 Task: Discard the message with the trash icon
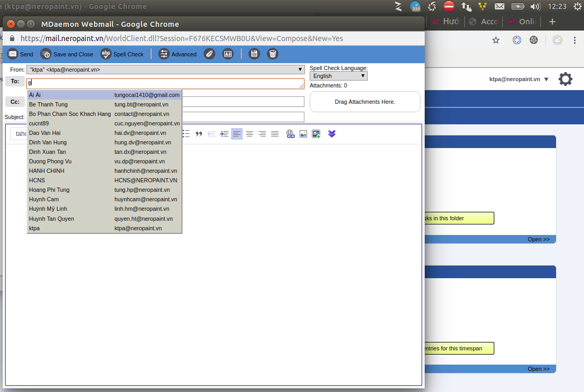pos(273,54)
